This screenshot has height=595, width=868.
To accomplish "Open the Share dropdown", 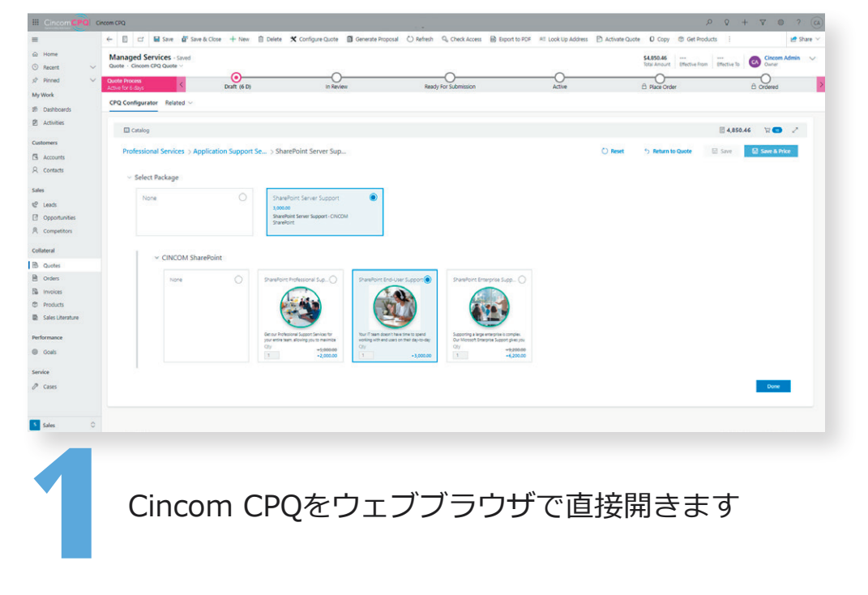I will 805,39.
